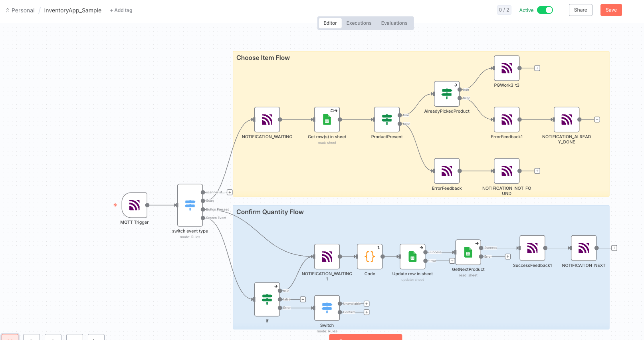Click the AlreadyPickedProduct node
Viewport: 644px width, 340px height.
[446, 94]
